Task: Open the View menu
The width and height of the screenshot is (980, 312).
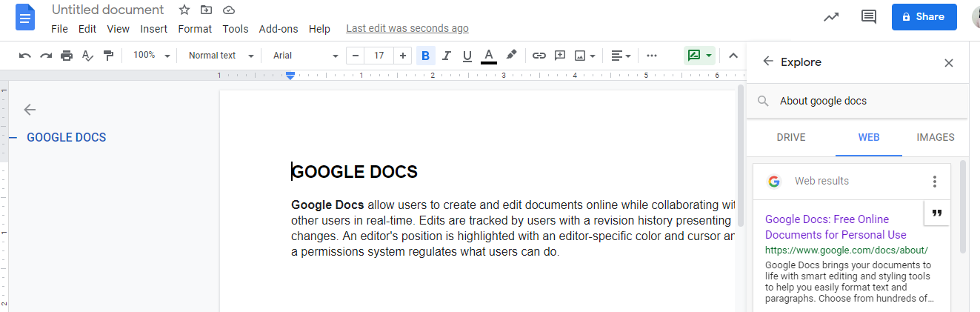Action: (x=119, y=29)
